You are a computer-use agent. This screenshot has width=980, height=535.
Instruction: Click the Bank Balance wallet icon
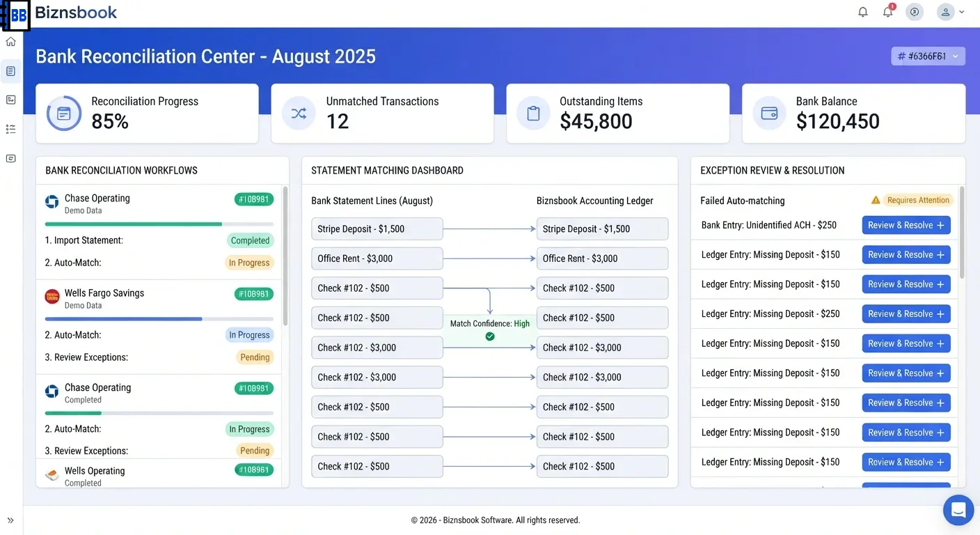pos(769,114)
